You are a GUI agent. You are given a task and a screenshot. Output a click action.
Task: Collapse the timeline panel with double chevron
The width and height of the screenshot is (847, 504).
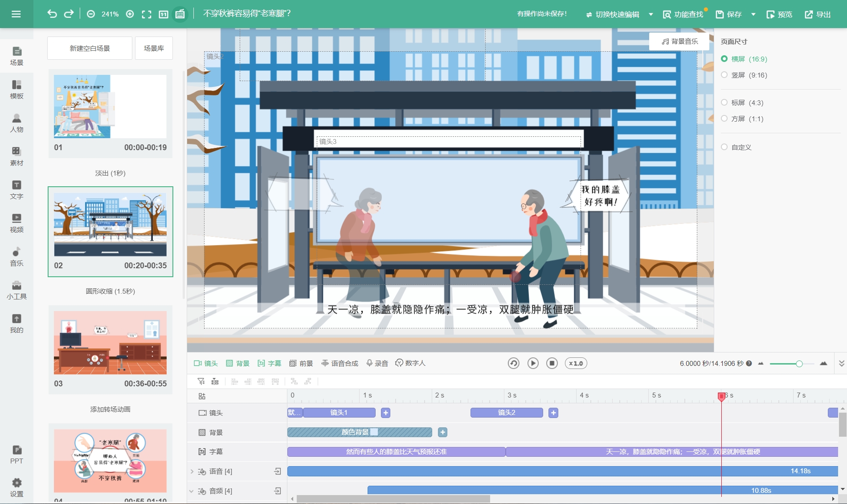(x=841, y=364)
